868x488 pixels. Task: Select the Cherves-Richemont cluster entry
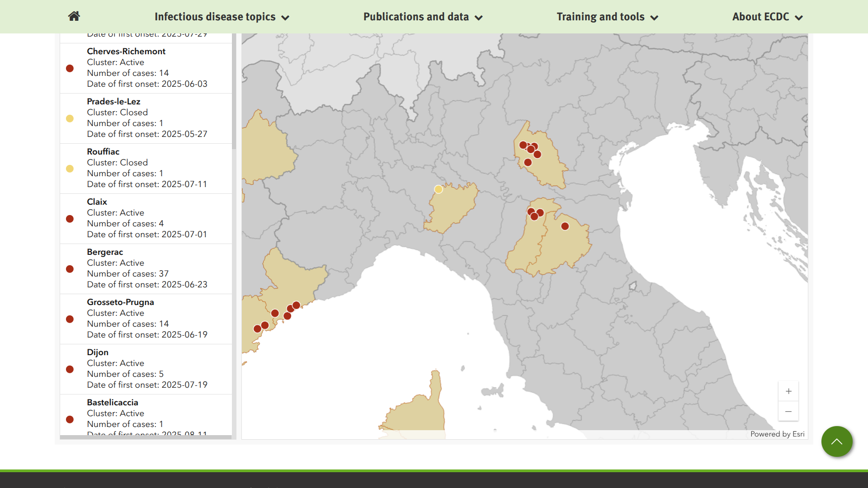click(146, 68)
